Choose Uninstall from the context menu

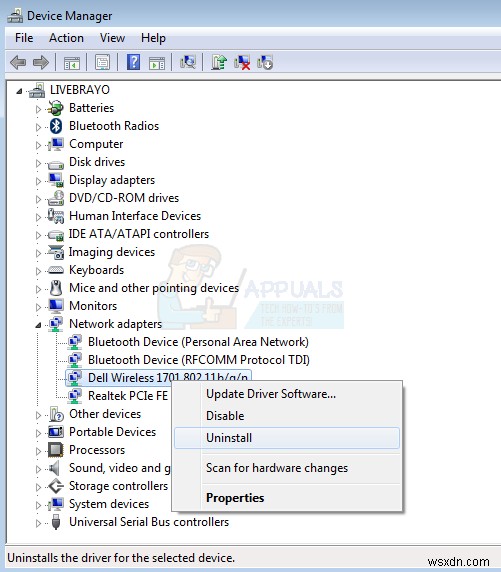coord(287,438)
